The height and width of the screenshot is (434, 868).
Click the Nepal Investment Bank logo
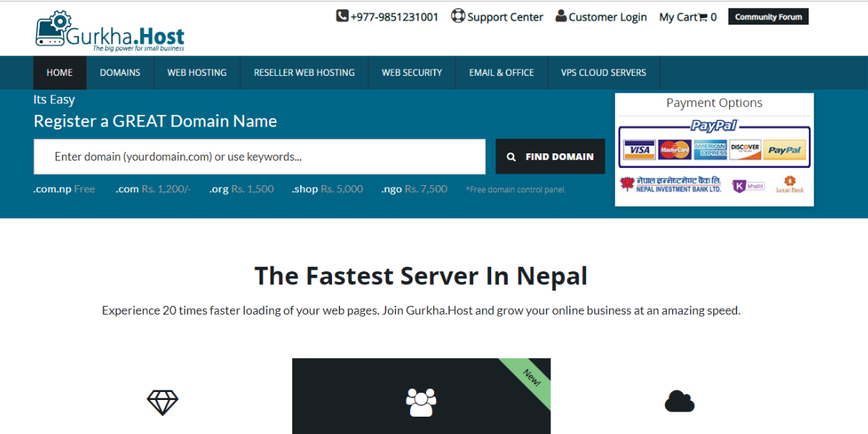pyautogui.click(x=671, y=184)
